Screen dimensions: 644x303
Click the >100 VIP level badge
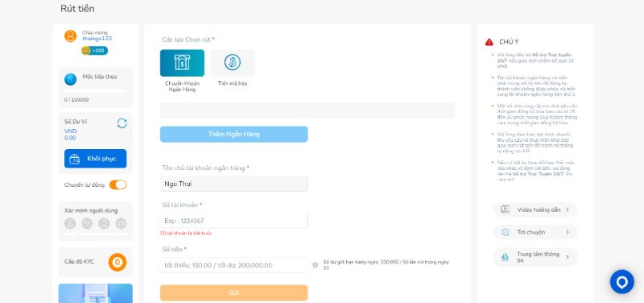pos(94,51)
